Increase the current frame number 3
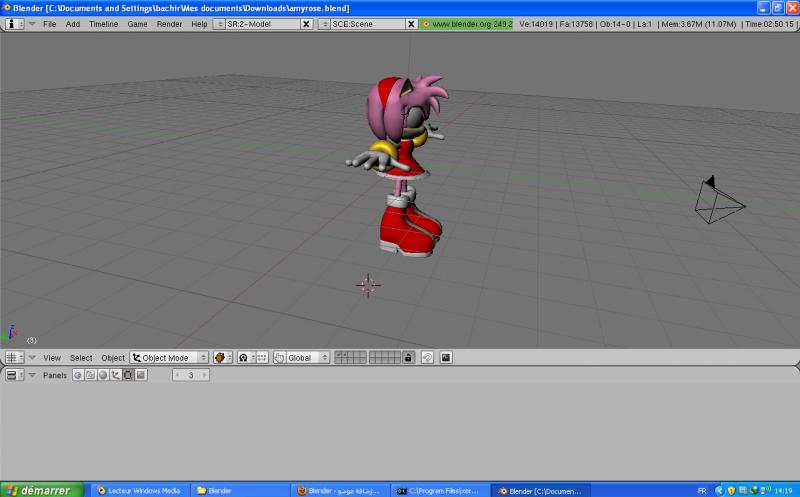 pos(205,375)
